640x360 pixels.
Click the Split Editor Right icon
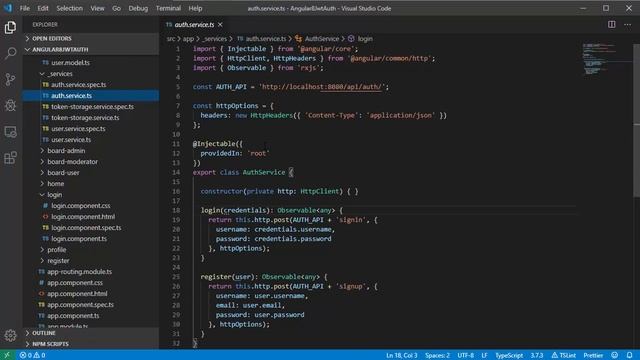click(611, 24)
